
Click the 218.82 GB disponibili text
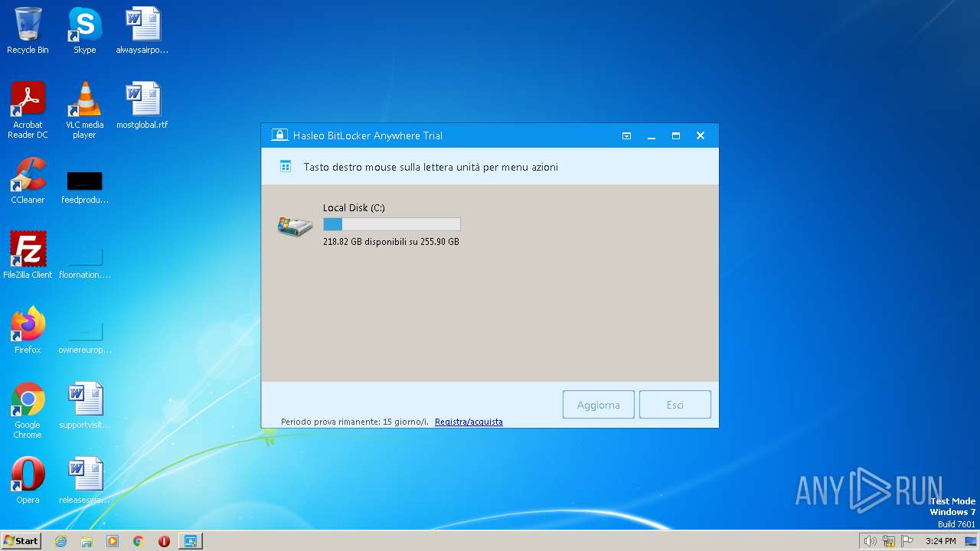tap(391, 241)
